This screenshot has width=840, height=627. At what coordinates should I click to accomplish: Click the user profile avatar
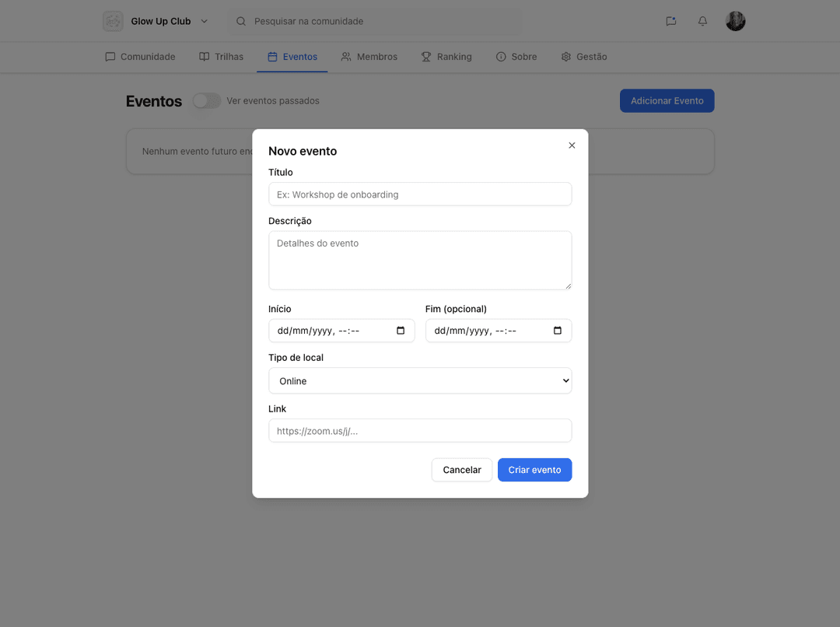(735, 21)
